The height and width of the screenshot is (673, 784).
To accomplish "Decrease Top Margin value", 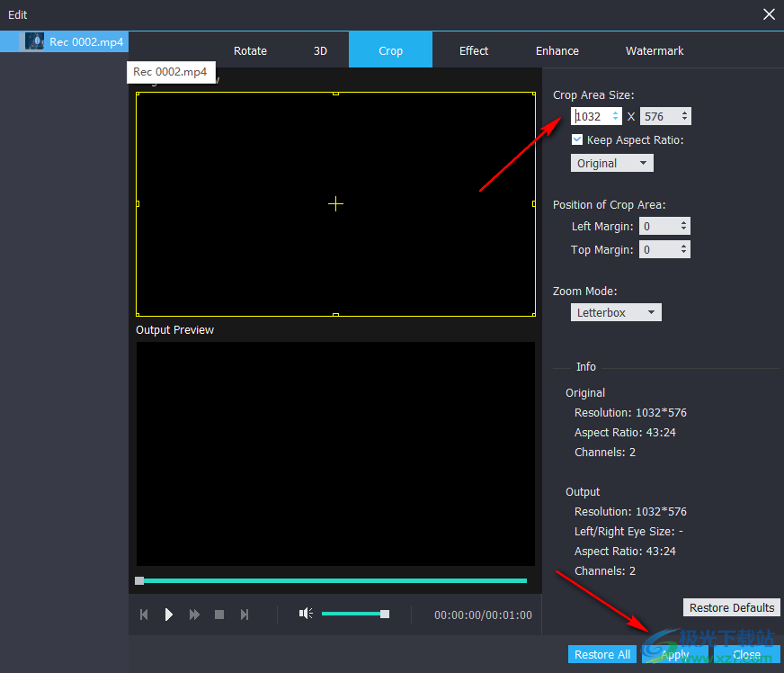I will click(x=683, y=253).
